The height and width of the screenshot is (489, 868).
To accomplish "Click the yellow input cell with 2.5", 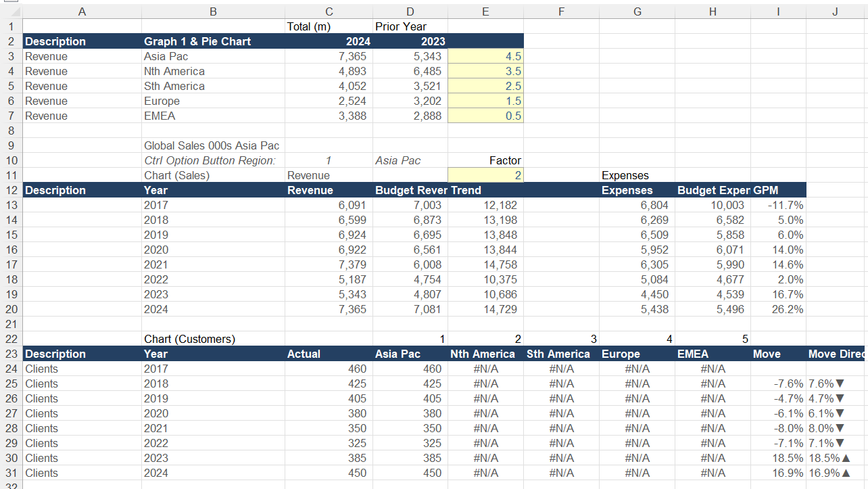I will pyautogui.click(x=485, y=86).
